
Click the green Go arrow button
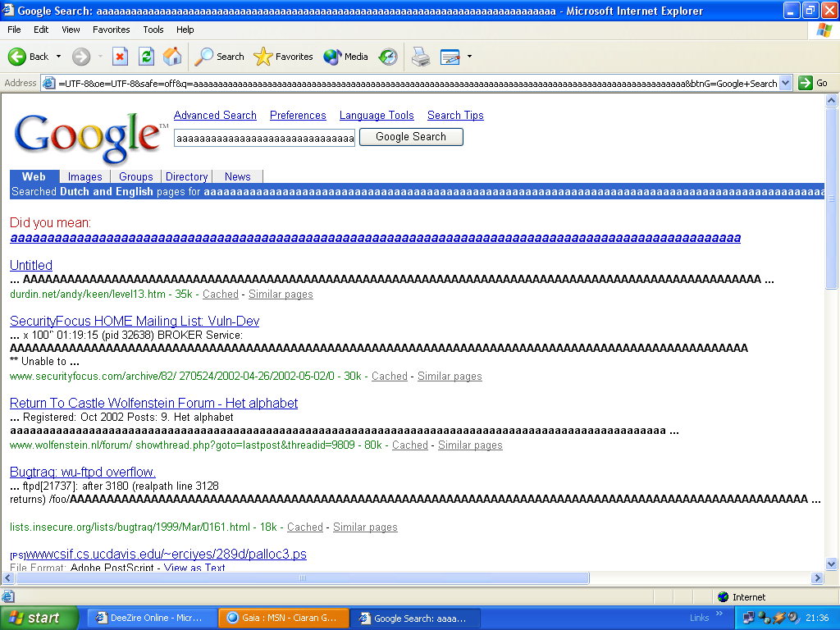pyautogui.click(x=806, y=83)
